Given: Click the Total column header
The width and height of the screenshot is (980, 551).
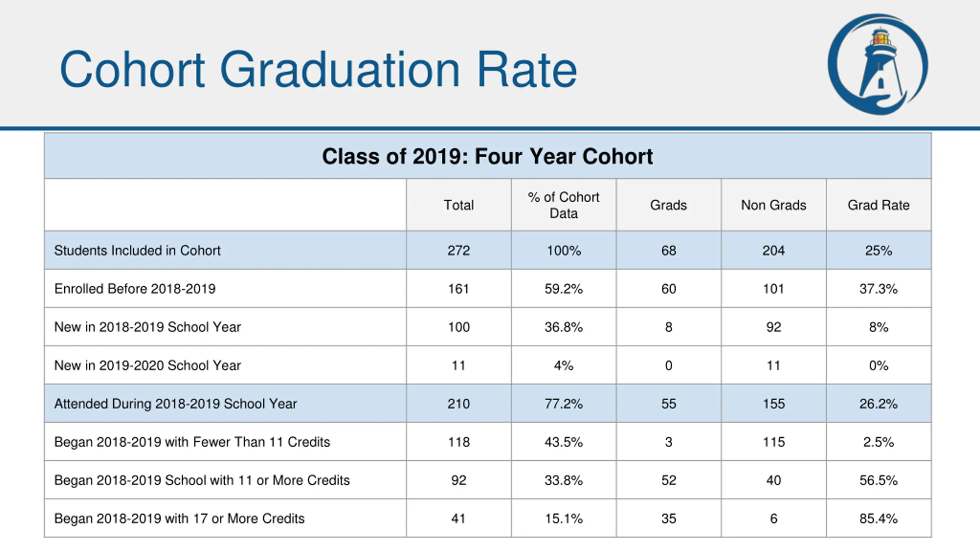Looking at the screenshot, I should click(x=459, y=205).
